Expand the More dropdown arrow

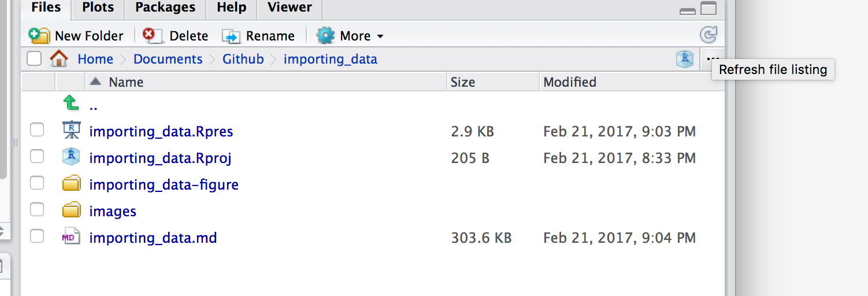380,36
